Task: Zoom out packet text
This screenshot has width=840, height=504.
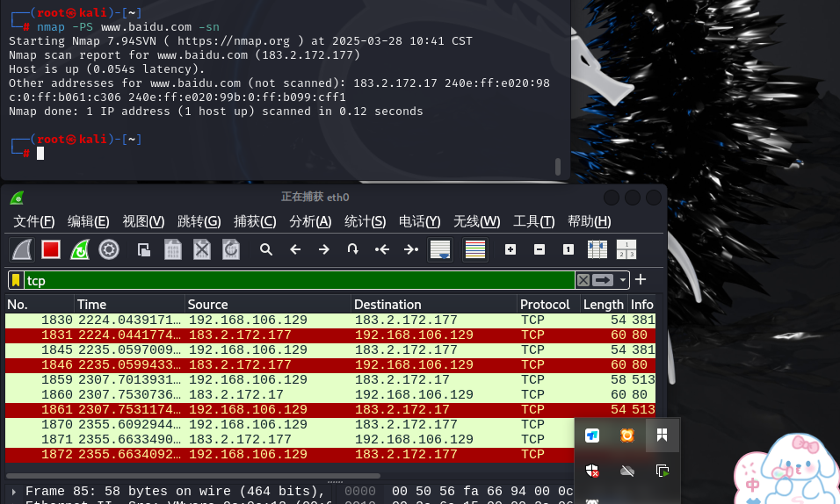Action: point(539,249)
